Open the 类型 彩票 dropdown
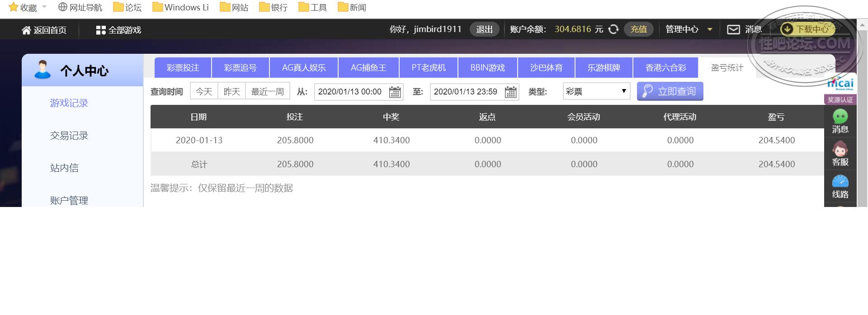 pos(596,91)
